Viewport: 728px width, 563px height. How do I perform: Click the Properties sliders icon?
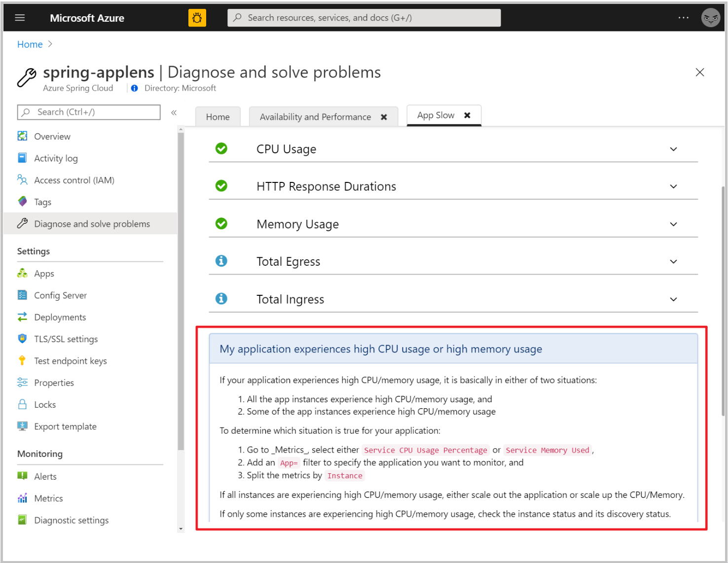[x=22, y=382]
